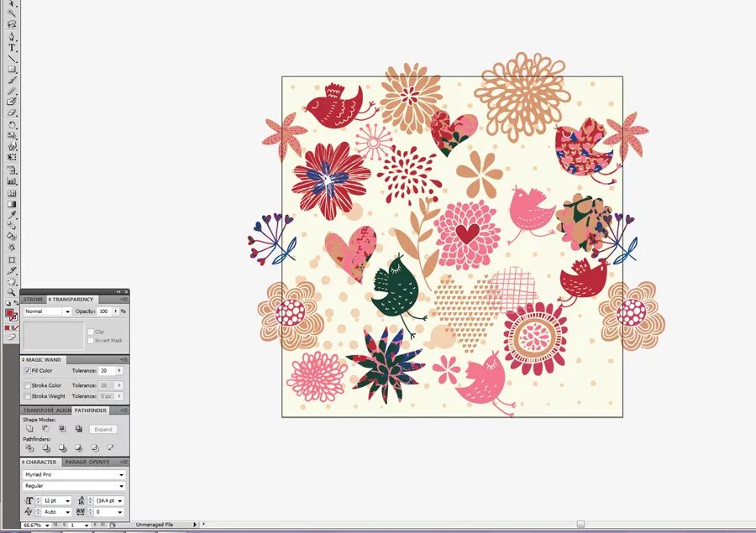The image size is (756, 533).
Task: Click the Unite shape mode icon
Action: coord(29,428)
